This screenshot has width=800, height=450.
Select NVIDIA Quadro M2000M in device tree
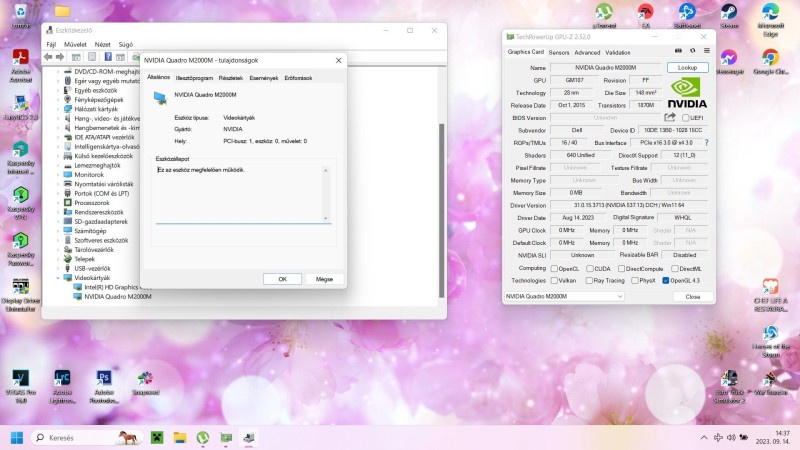click(x=118, y=296)
